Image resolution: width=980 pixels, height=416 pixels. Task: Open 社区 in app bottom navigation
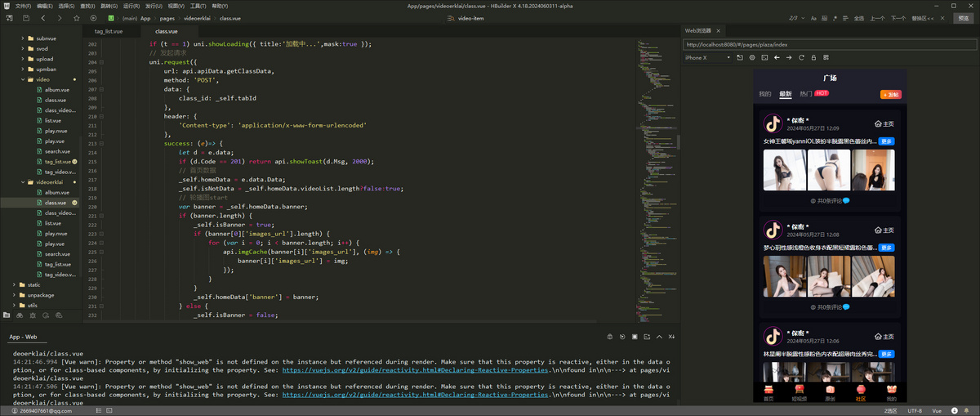861,393
